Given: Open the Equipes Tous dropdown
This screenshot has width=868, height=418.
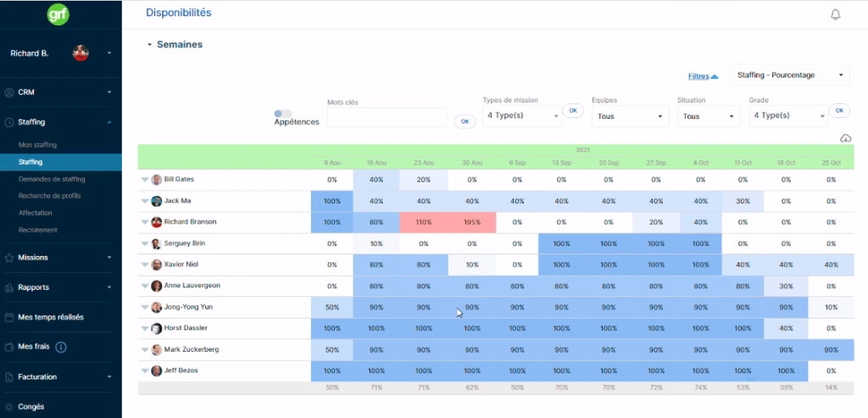Looking at the screenshot, I should [630, 116].
